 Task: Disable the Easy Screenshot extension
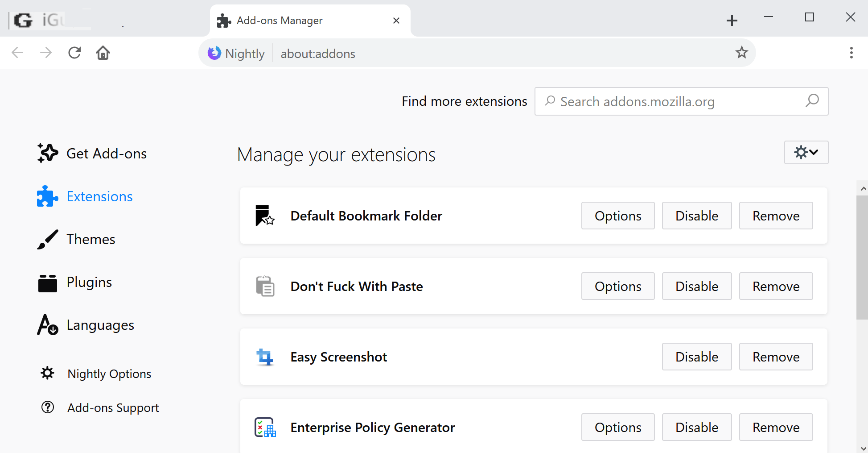[x=696, y=357]
